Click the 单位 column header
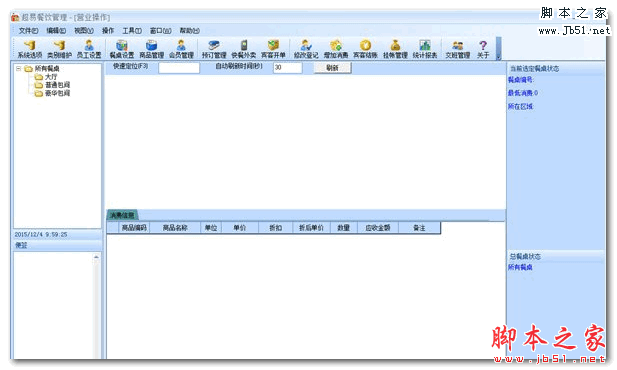The width and height of the screenshot is (617, 370). coord(211,228)
